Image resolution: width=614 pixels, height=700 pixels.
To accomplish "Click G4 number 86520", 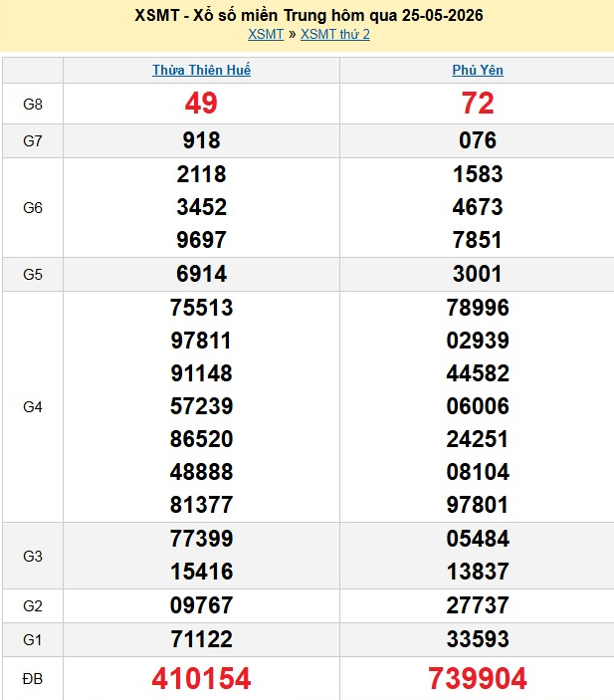I will click(x=201, y=439).
